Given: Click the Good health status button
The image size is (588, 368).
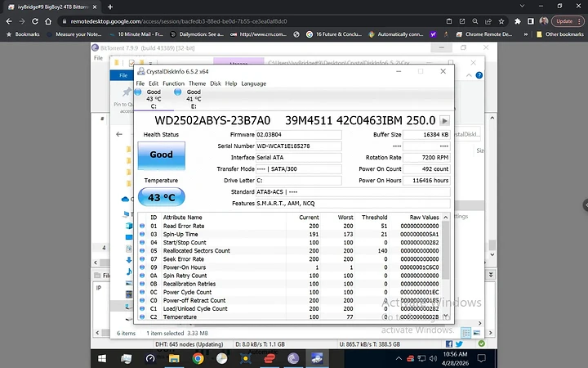Looking at the screenshot, I should tap(161, 155).
